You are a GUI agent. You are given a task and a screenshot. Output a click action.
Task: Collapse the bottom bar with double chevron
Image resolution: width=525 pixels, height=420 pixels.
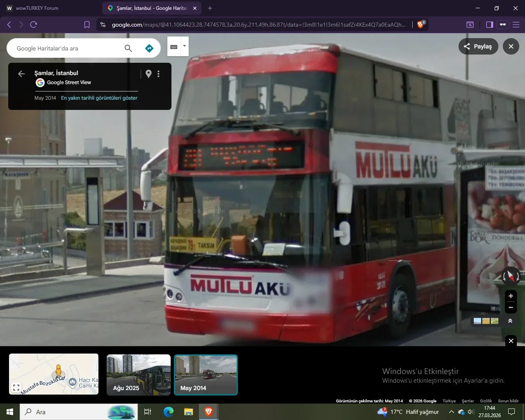tap(510, 321)
